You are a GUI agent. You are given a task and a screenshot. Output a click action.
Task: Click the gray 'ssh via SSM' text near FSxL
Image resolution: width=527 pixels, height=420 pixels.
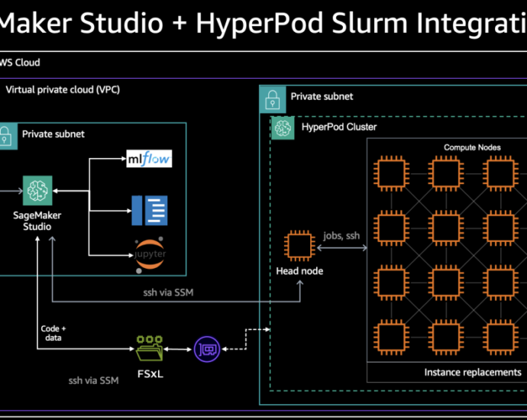pyautogui.click(x=93, y=381)
